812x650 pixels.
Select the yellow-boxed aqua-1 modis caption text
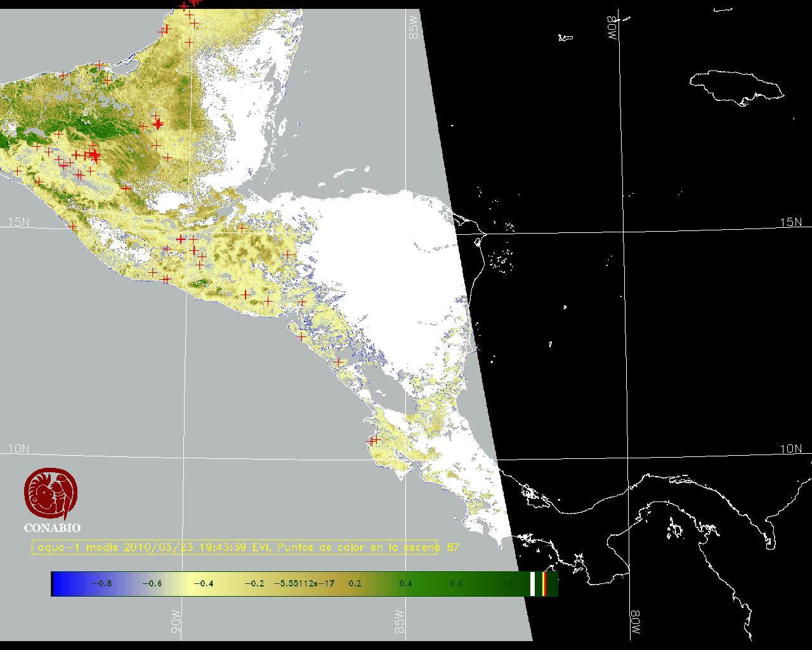click(x=234, y=547)
